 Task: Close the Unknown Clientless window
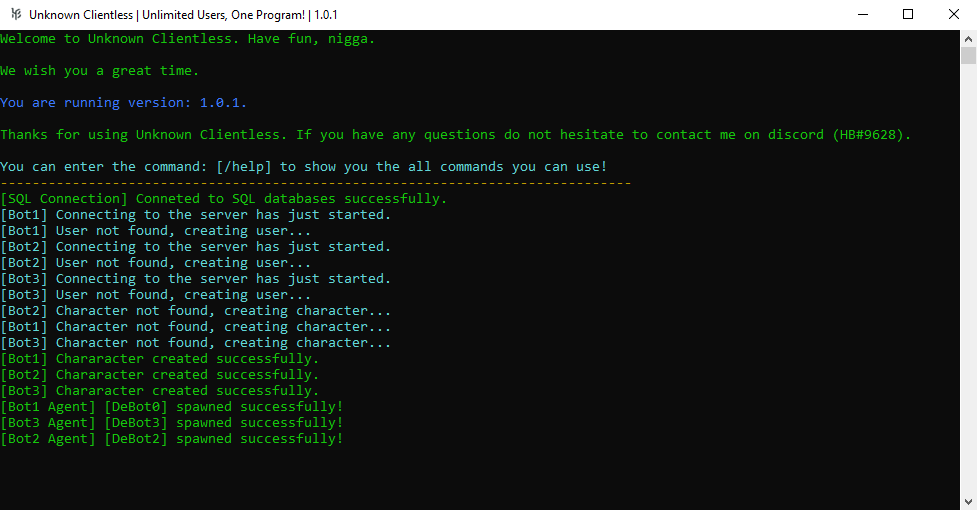point(954,14)
